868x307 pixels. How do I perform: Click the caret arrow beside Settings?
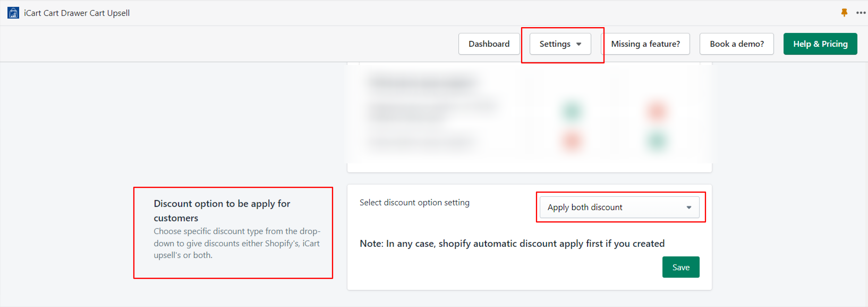point(578,44)
